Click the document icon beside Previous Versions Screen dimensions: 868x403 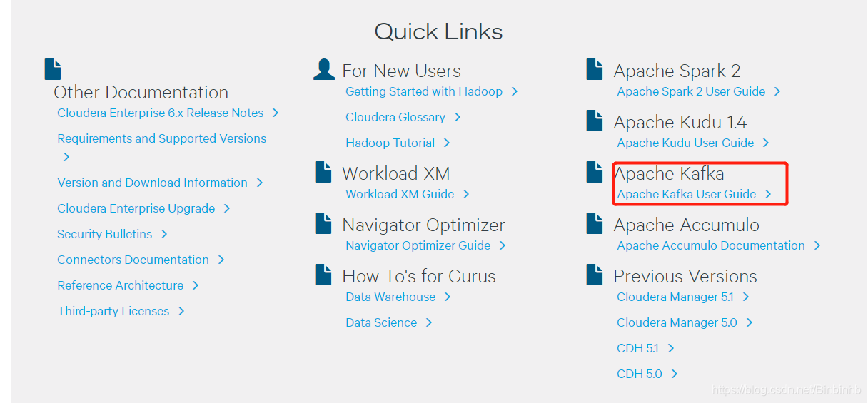point(595,275)
